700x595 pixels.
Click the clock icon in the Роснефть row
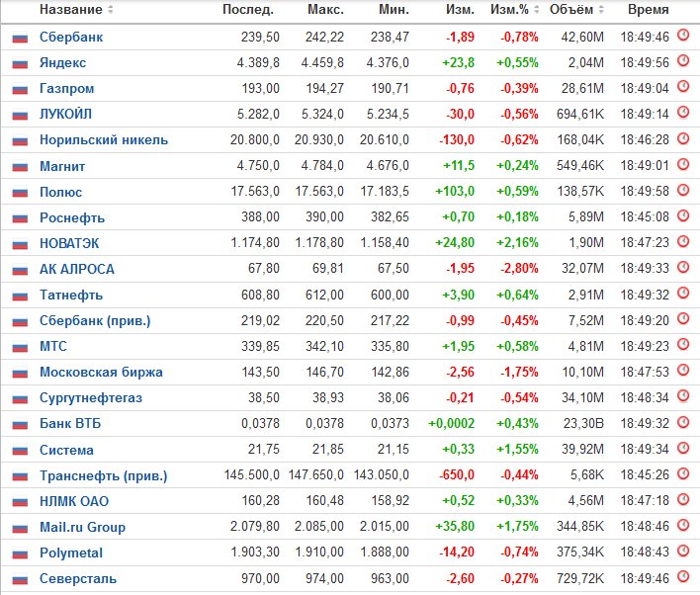(x=683, y=215)
